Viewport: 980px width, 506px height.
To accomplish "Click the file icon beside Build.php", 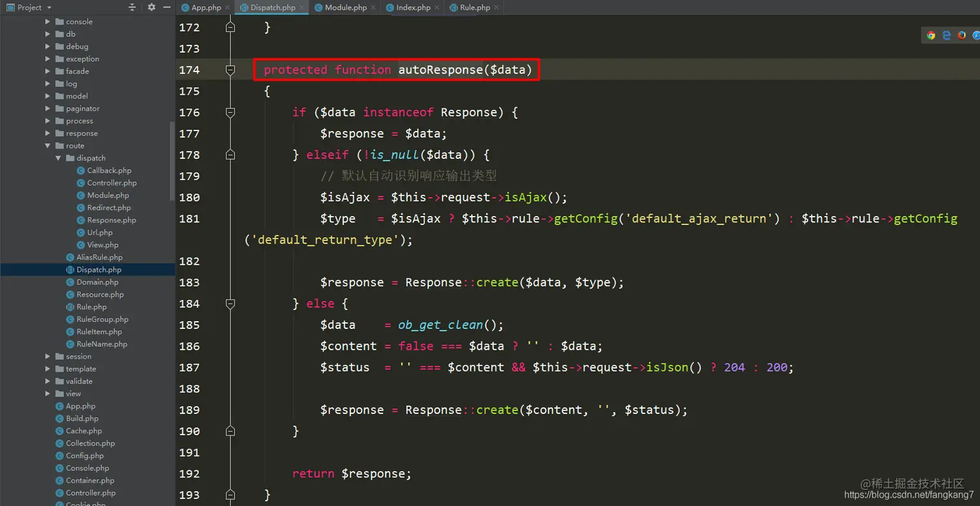I will (x=60, y=418).
